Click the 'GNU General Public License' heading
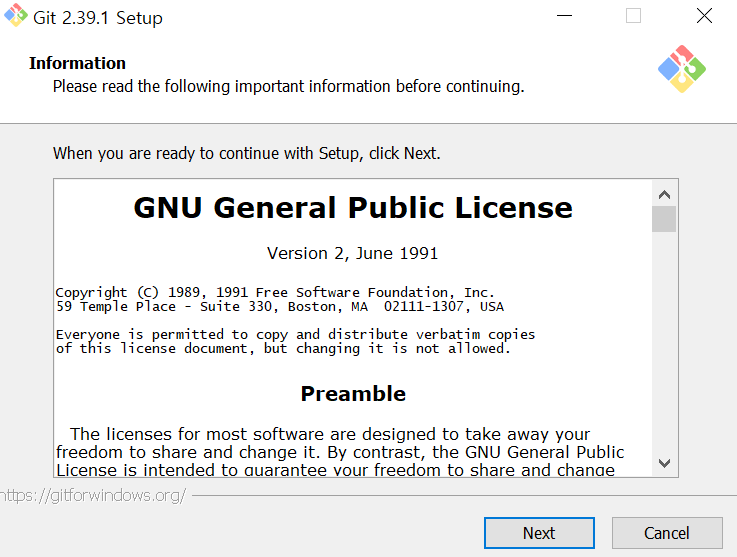 tap(353, 207)
